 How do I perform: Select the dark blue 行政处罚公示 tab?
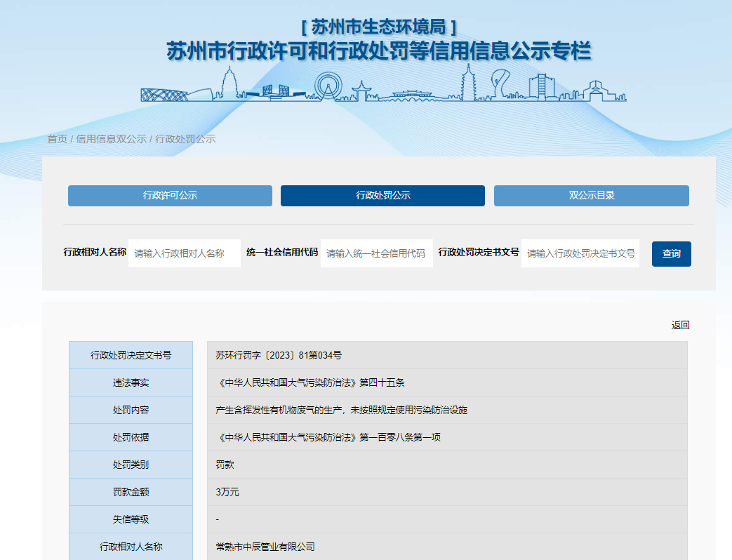(x=382, y=196)
